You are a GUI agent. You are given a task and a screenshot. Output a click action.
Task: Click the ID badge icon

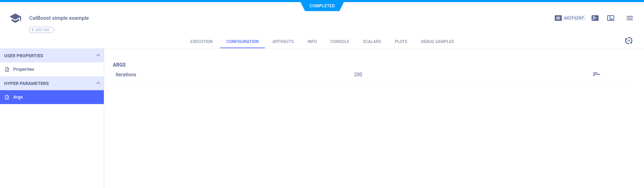tap(558, 18)
